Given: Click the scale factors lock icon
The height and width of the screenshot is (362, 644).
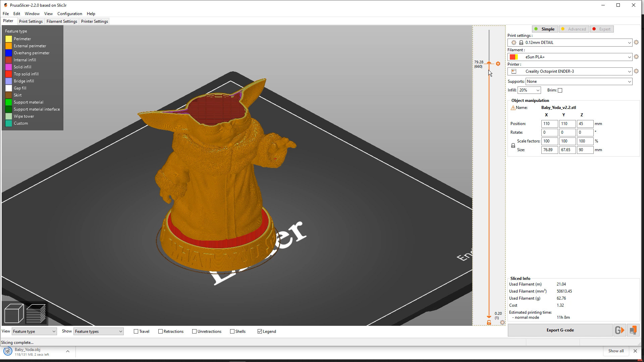Looking at the screenshot, I should point(513,145).
